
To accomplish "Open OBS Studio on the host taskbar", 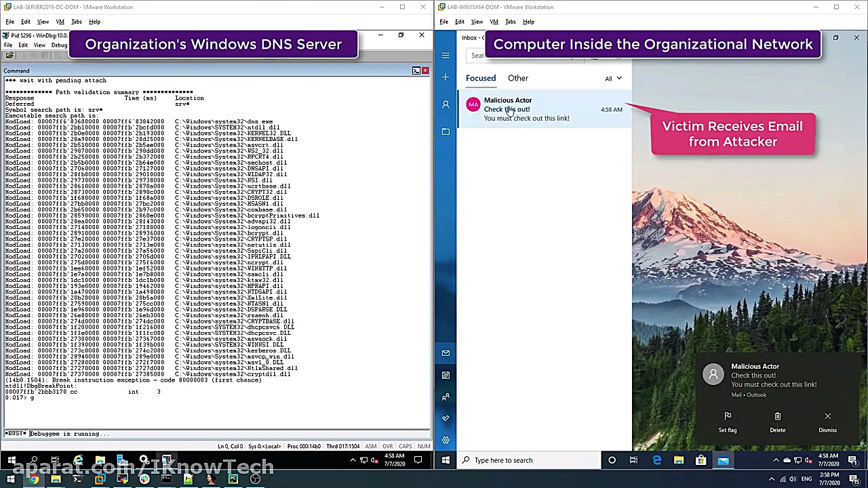I will click(256, 480).
